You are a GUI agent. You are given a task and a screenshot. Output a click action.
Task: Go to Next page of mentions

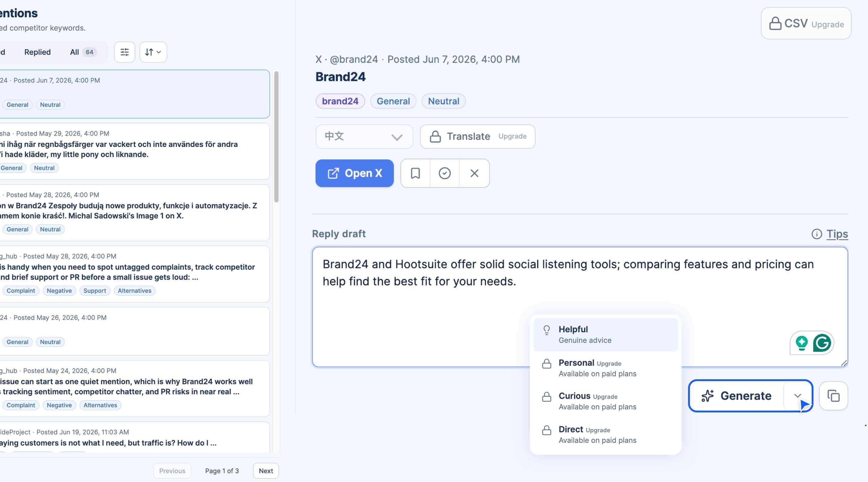[266, 471]
